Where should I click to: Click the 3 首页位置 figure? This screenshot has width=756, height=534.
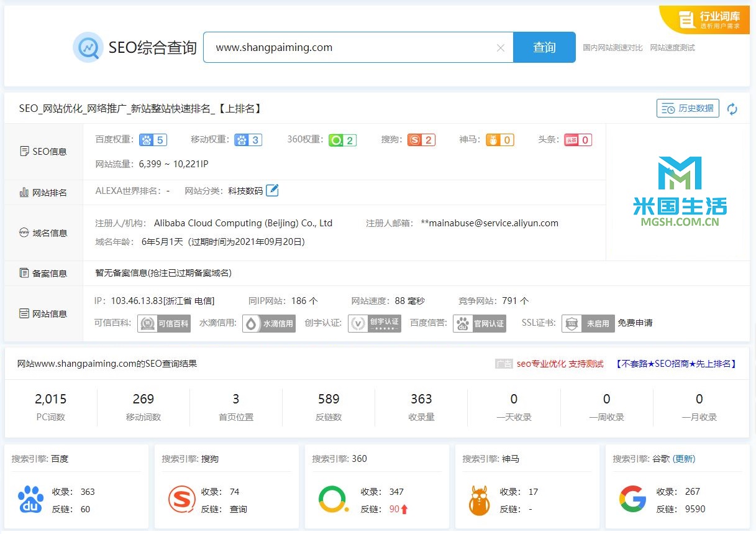[236, 399]
